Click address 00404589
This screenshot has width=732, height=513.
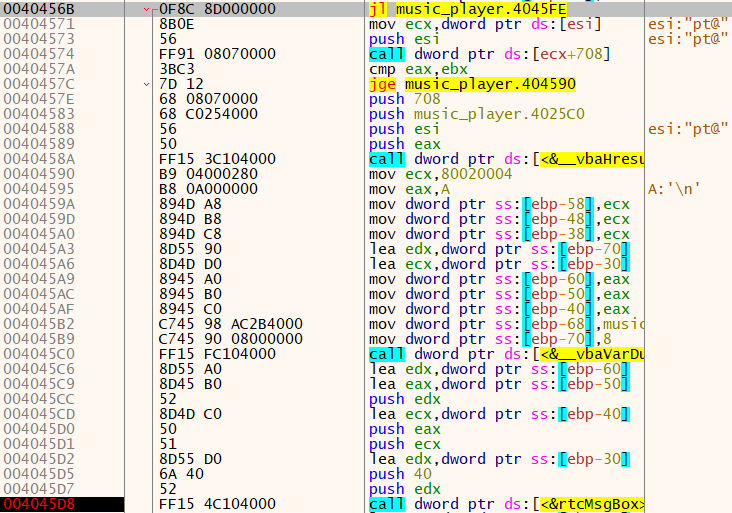(x=39, y=144)
